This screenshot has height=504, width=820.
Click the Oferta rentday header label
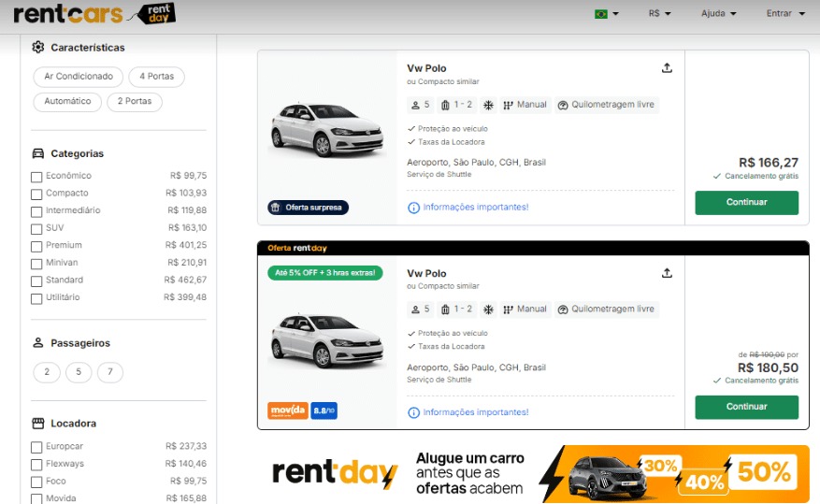297,248
